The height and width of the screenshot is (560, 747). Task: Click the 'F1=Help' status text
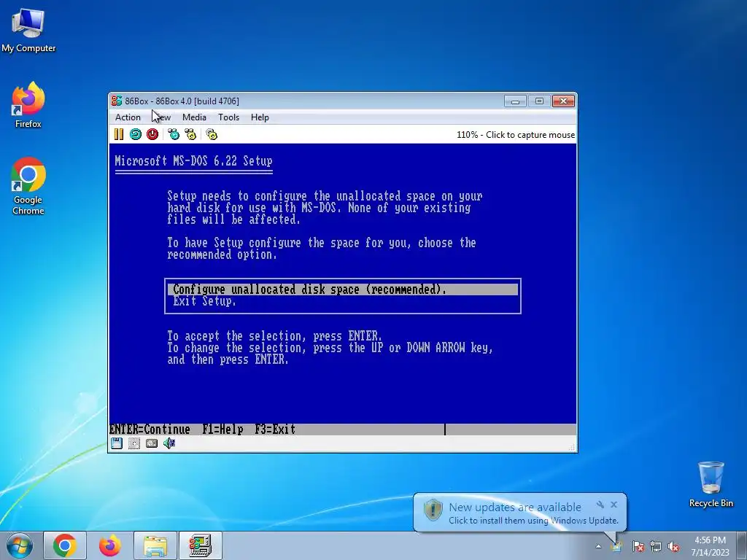[222, 429]
